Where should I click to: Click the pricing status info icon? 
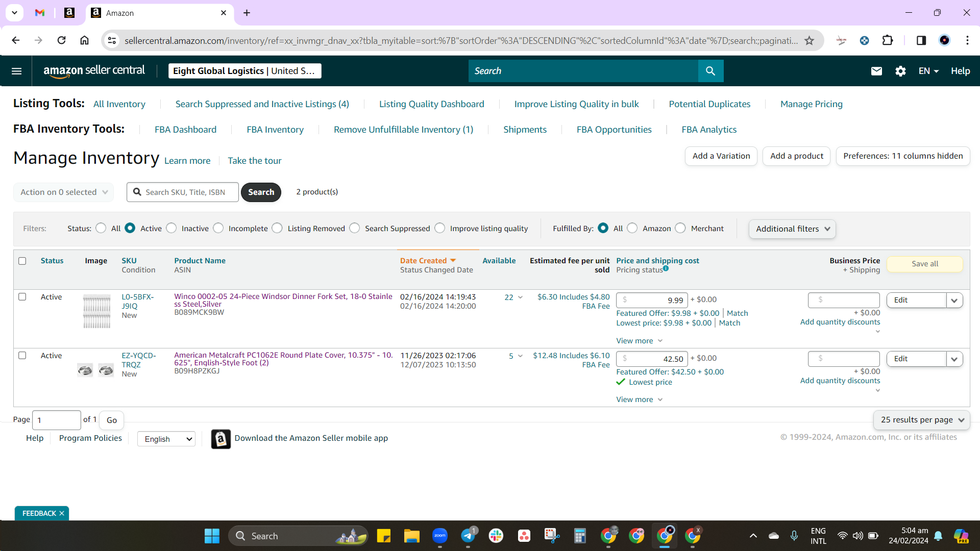click(666, 268)
